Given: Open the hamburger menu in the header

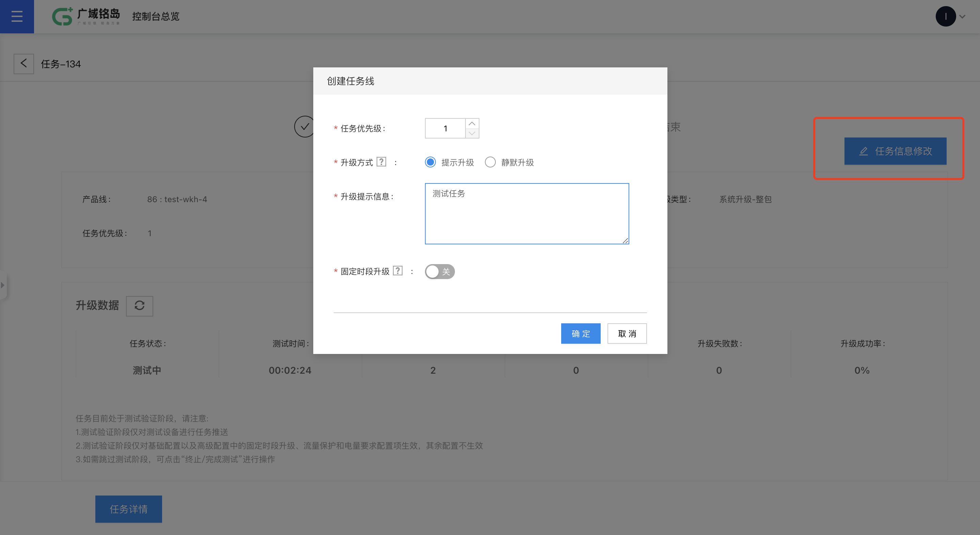Looking at the screenshot, I should (x=17, y=16).
